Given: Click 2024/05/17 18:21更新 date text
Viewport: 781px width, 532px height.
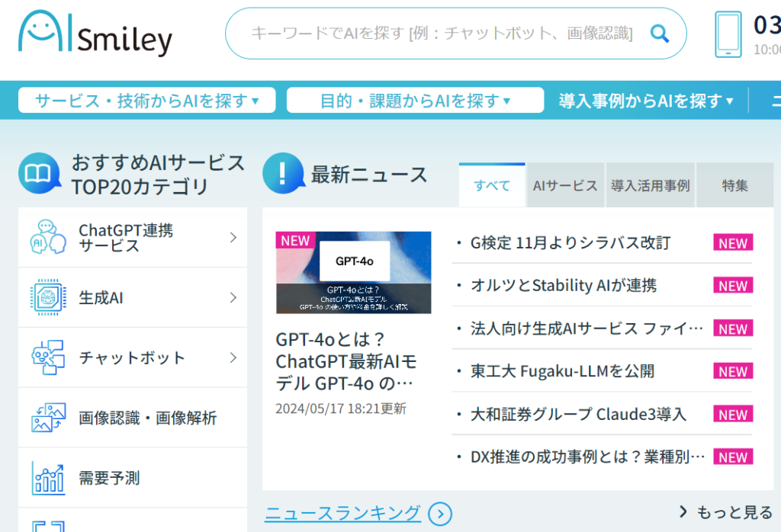Looking at the screenshot, I should pos(341,409).
